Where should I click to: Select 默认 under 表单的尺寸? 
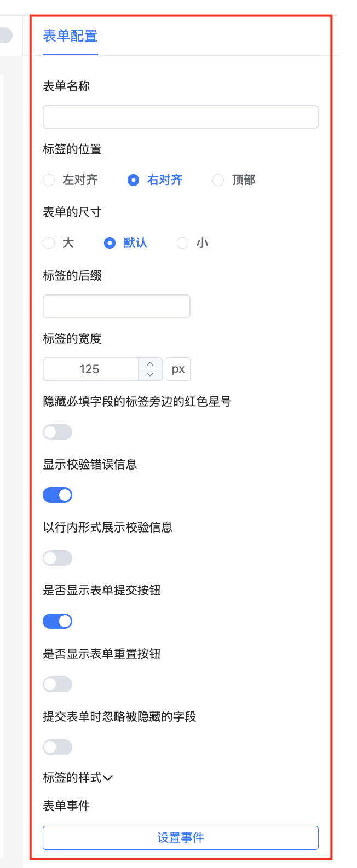pyautogui.click(x=110, y=243)
